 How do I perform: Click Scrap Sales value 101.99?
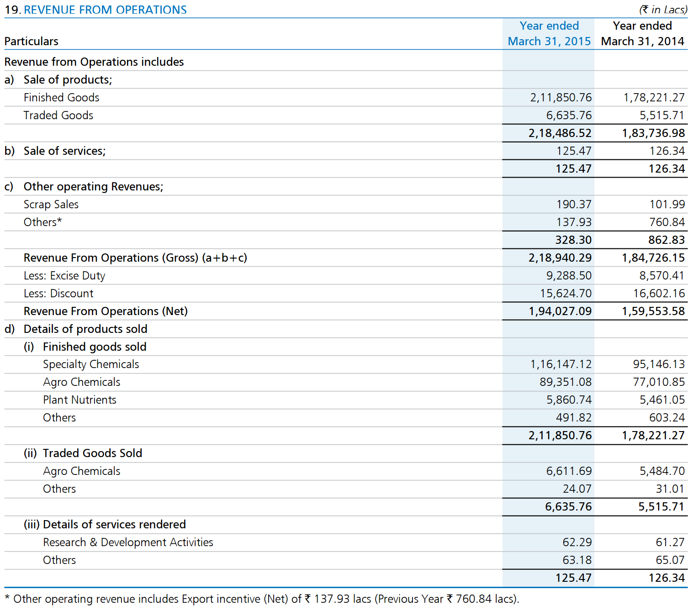pyautogui.click(x=667, y=204)
